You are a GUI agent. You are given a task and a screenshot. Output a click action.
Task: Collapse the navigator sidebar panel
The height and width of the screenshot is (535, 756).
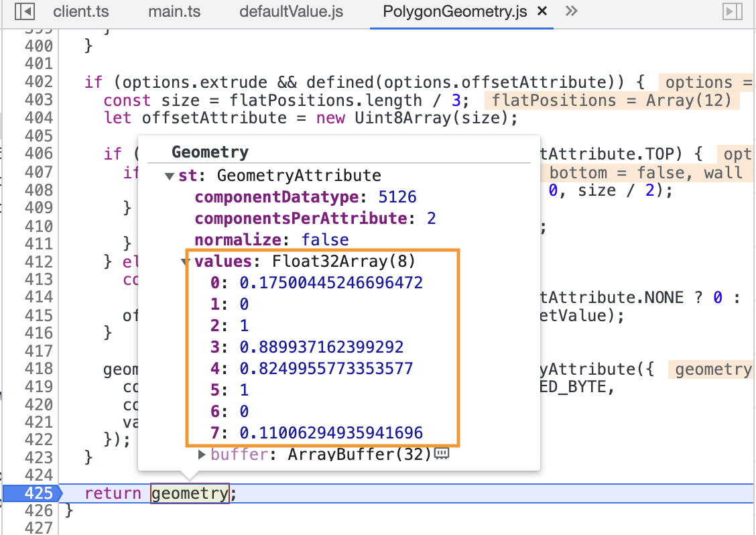(x=24, y=11)
